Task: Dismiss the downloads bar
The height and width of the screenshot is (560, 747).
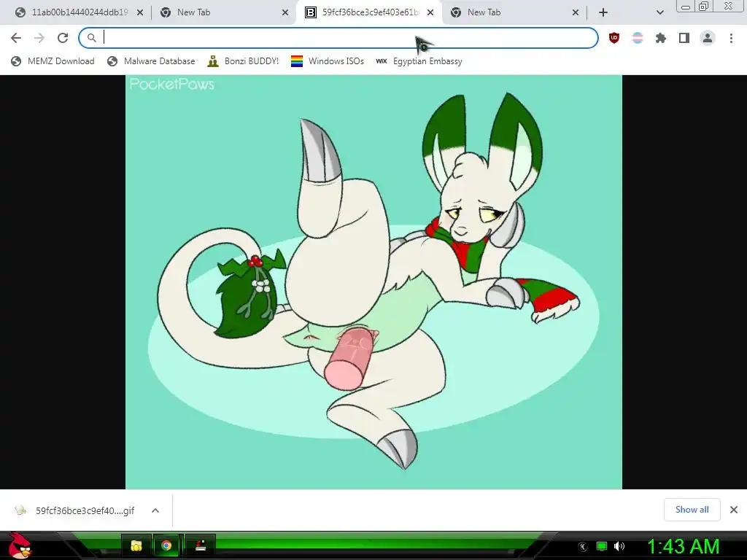Action: tap(734, 510)
